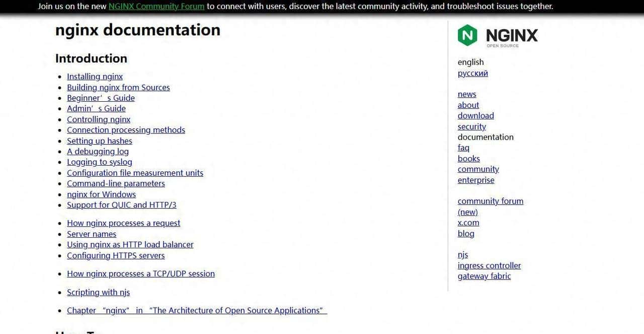Open Building nginx from Sources
Image resolution: width=644 pixels, height=334 pixels.
point(118,87)
